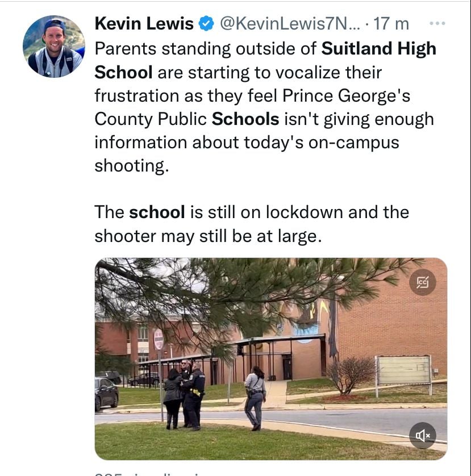Click the officer walking alone in the video
The width and height of the screenshot is (471, 476).
256,398
